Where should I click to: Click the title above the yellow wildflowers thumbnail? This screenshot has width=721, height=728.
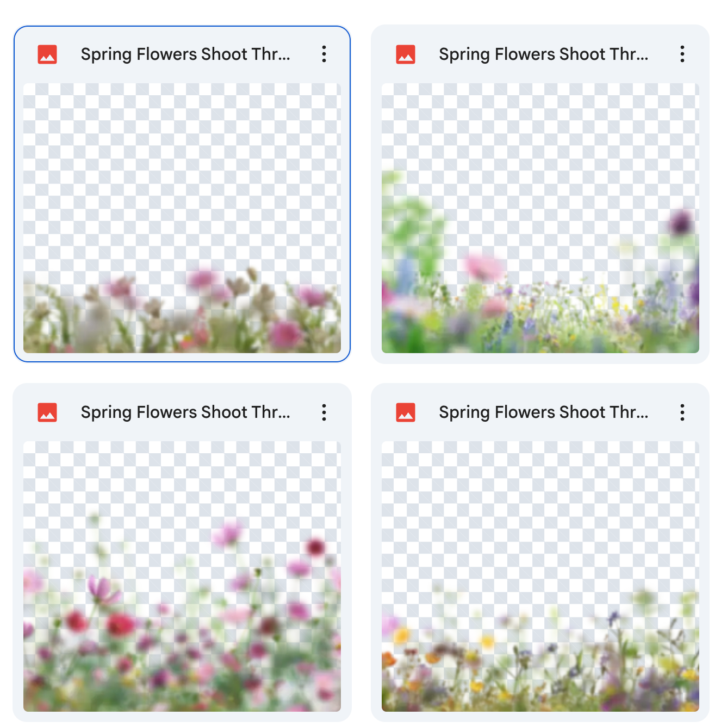544,412
